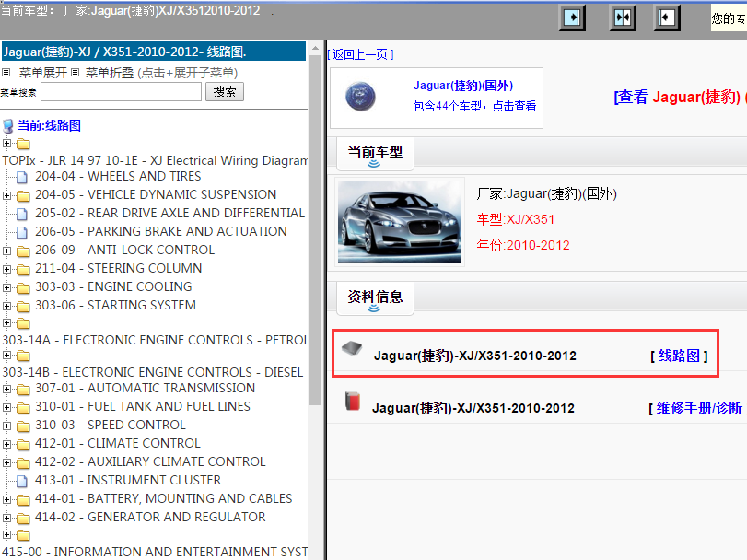Viewport: 747px width, 560px height.
Task: Click folder icon of 211-04 STEERING COLUMN
Action: point(23,270)
